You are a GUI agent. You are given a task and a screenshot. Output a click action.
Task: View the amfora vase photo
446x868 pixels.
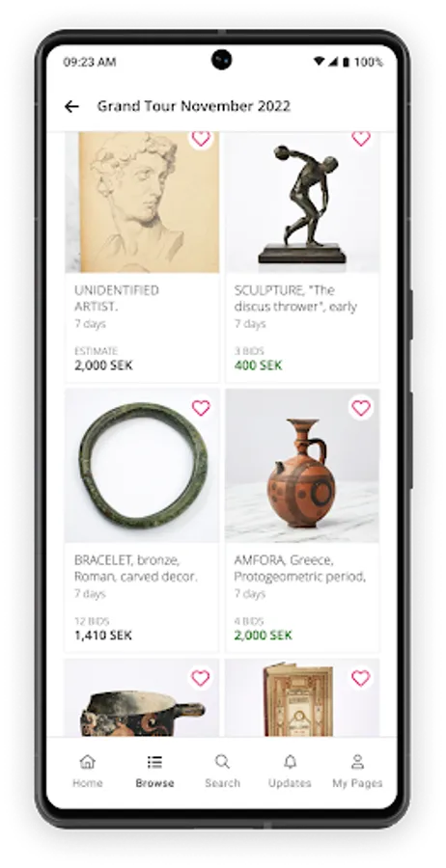coord(302,466)
